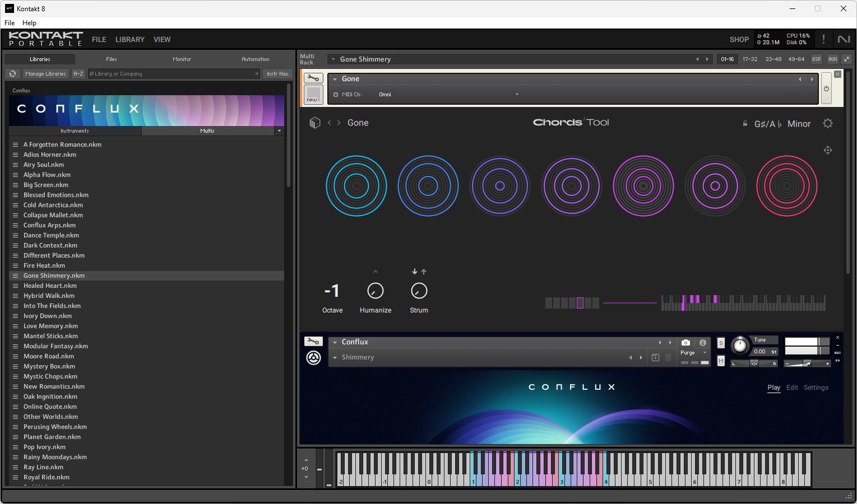
Task: Toggle AUX sends on Conflux instrument
Action: 837,353
